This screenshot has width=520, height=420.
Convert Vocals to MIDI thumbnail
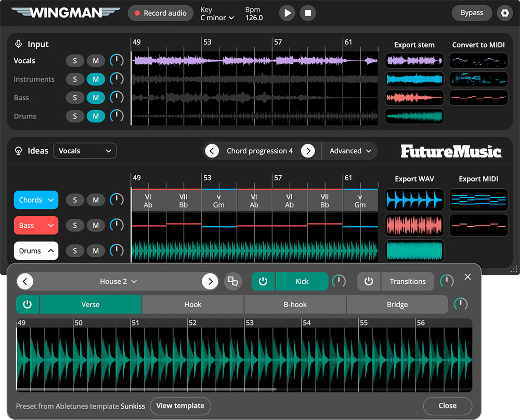coord(478,61)
